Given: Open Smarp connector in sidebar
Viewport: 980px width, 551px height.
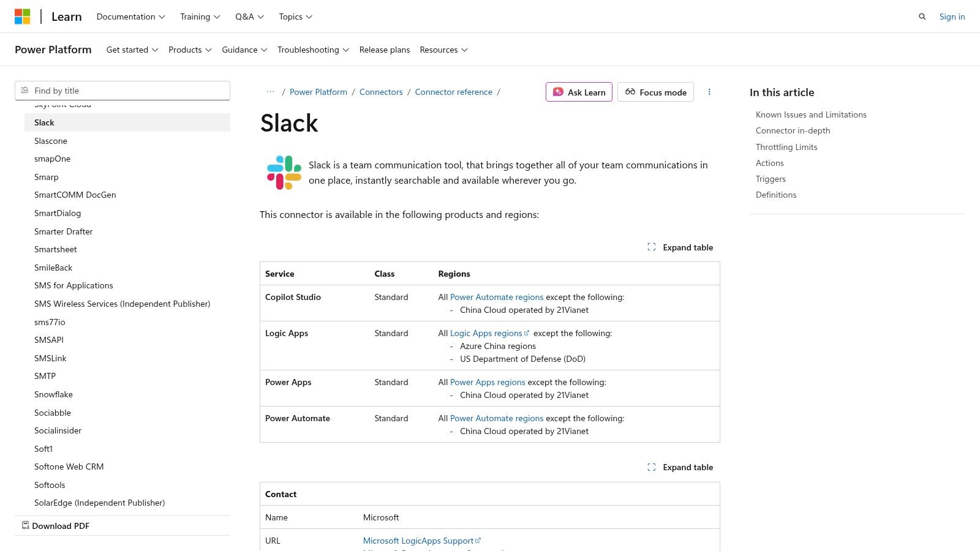Looking at the screenshot, I should tap(47, 177).
